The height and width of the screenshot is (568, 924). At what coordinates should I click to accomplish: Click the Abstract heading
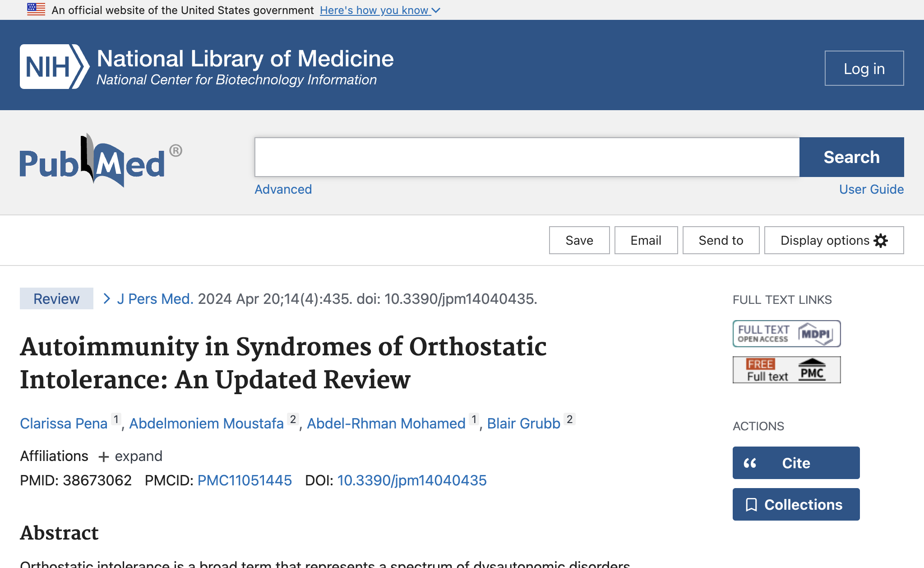click(x=59, y=533)
